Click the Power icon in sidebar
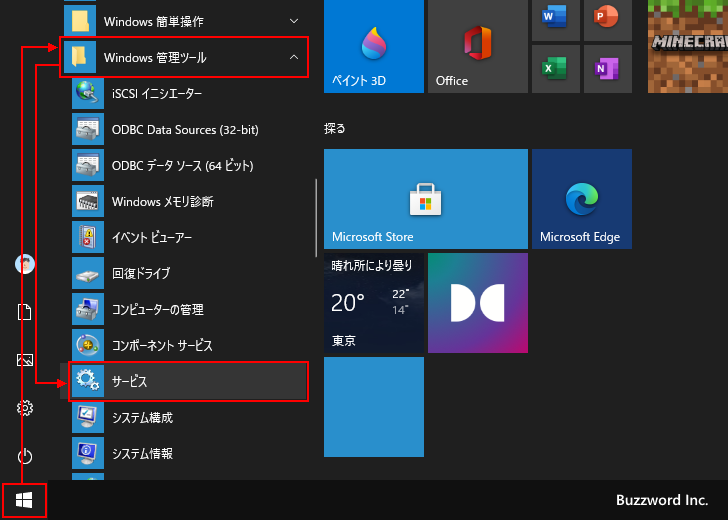 [x=25, y=456]
